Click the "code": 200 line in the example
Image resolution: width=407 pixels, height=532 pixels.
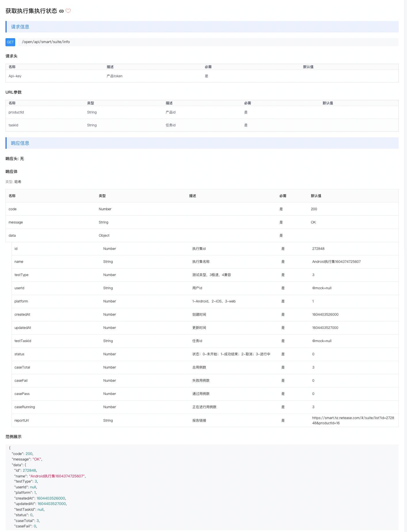tap(22, 454)
